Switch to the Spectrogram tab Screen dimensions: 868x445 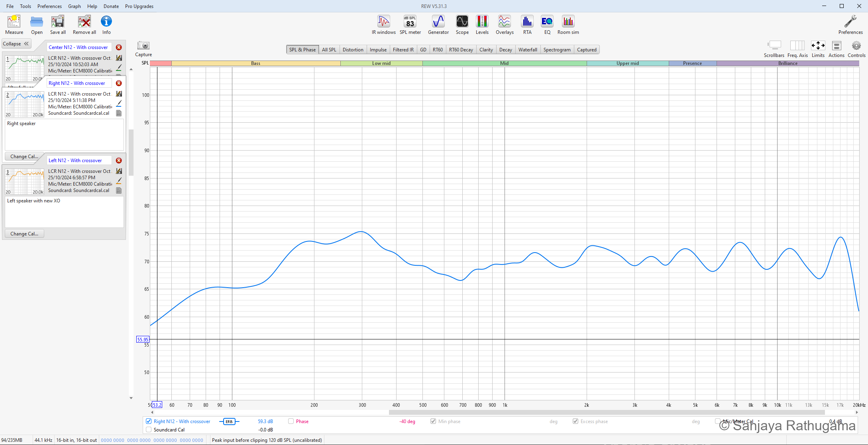coord(557,50)
